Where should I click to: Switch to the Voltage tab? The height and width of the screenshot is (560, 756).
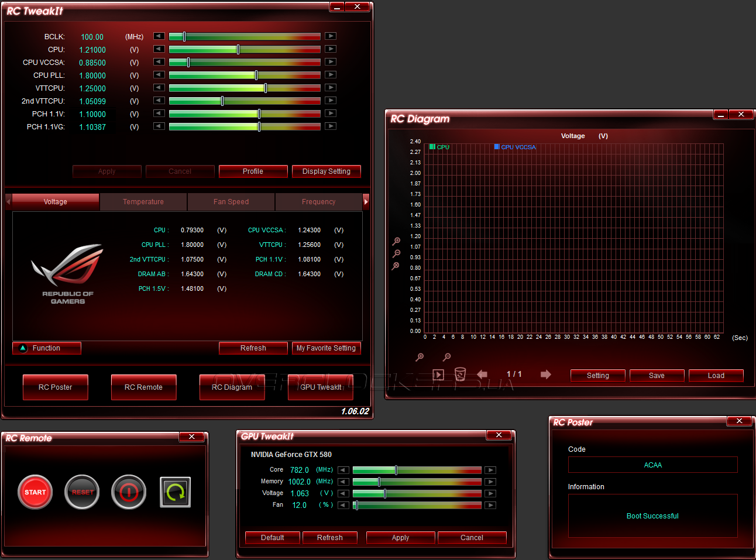tap(56, 202)
